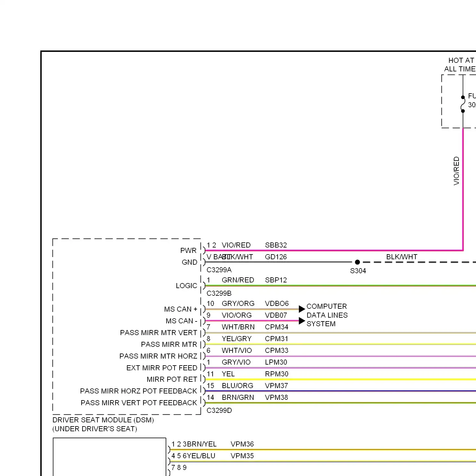Image resolution: width=476 pixels, height=476 pixels.
Task: Click the arrowhead on the VIO/ORG data line
Action: [x=302, y=321]
